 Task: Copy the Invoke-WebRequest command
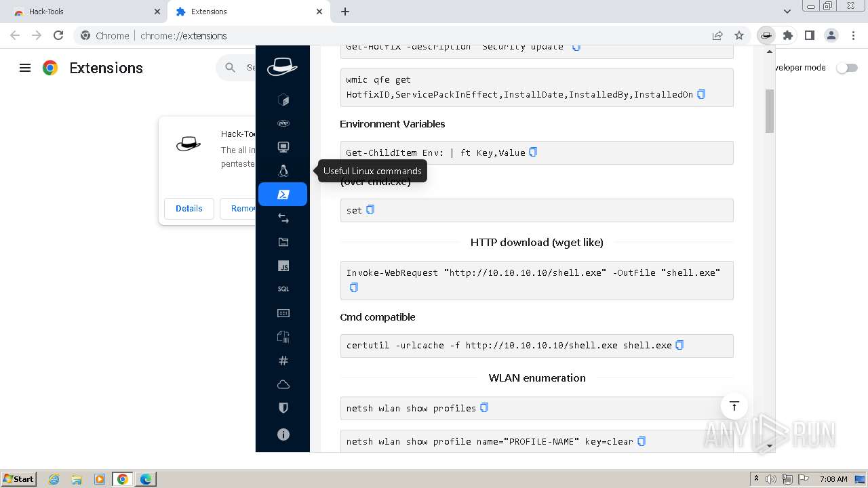353,287
